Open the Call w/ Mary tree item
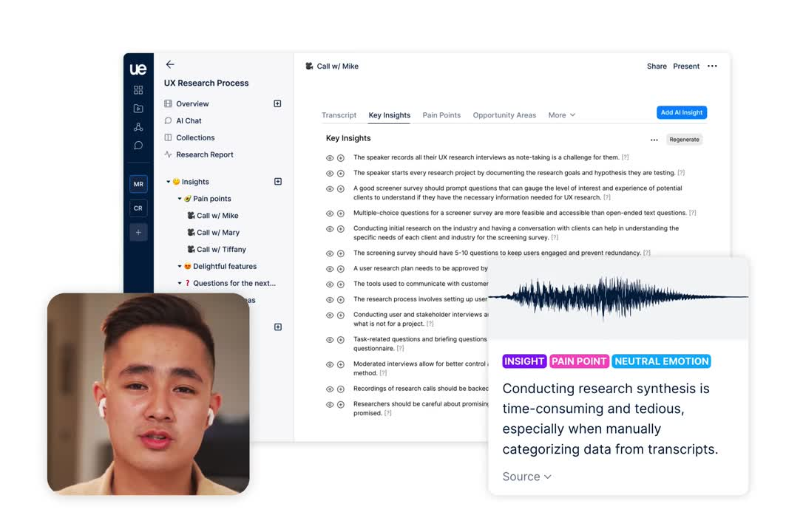Image resolution: width=803 pixels, height=532 pixels. 213,232
